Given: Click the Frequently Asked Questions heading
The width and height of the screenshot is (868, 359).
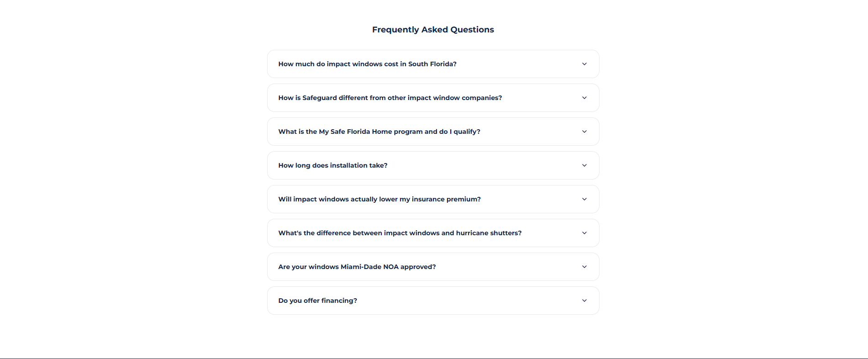Looking at the screenshot, I should click(x=433, y=30).
